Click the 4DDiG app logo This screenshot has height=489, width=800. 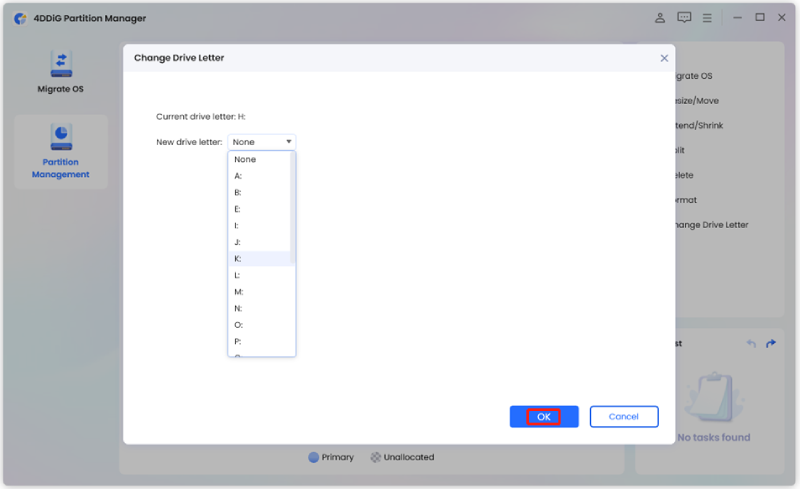pos(20,18)
